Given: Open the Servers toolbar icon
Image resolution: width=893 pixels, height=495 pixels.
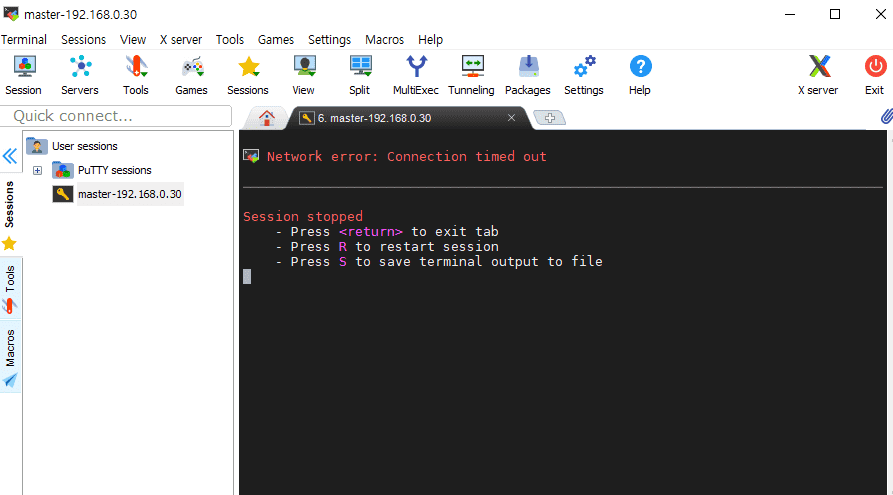Looking at the screenshot, I should click(80, 75).
